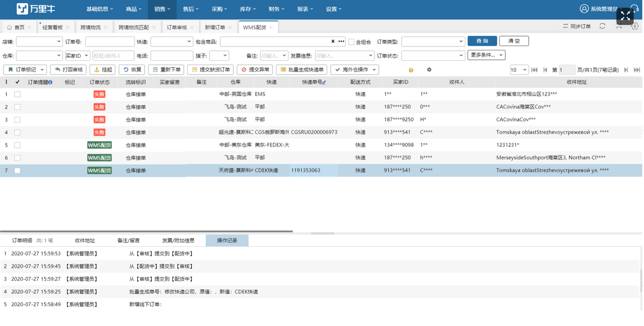Click the 重新下单 button

tap(166, 70)
